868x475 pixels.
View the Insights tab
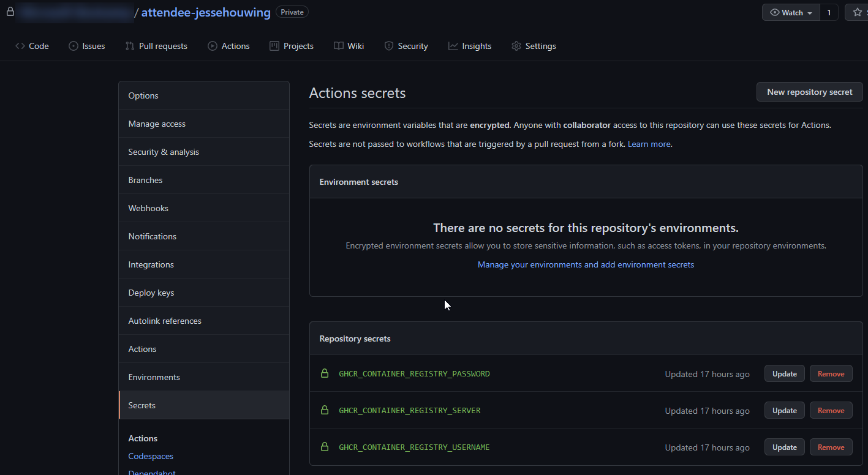coord(470,46)
